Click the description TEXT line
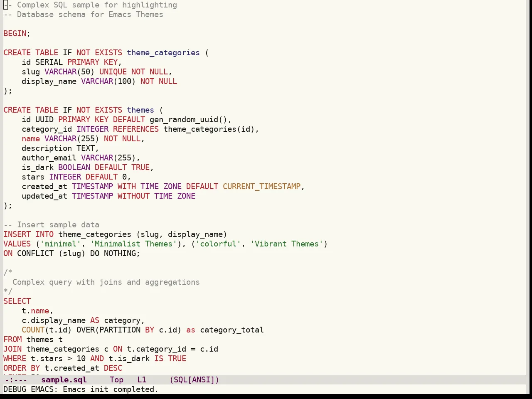The height and width of the screenshot is (399, 532). coord(60,148)
